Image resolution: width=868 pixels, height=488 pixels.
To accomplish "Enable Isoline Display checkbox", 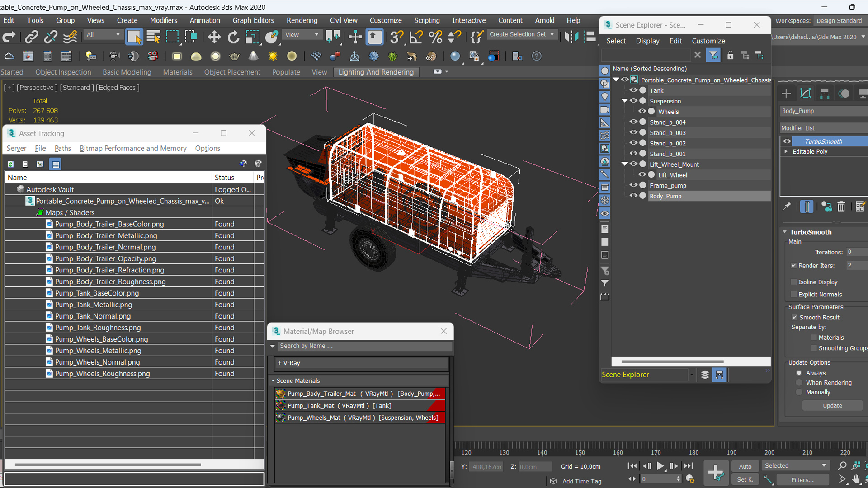I will coord(793,282).
